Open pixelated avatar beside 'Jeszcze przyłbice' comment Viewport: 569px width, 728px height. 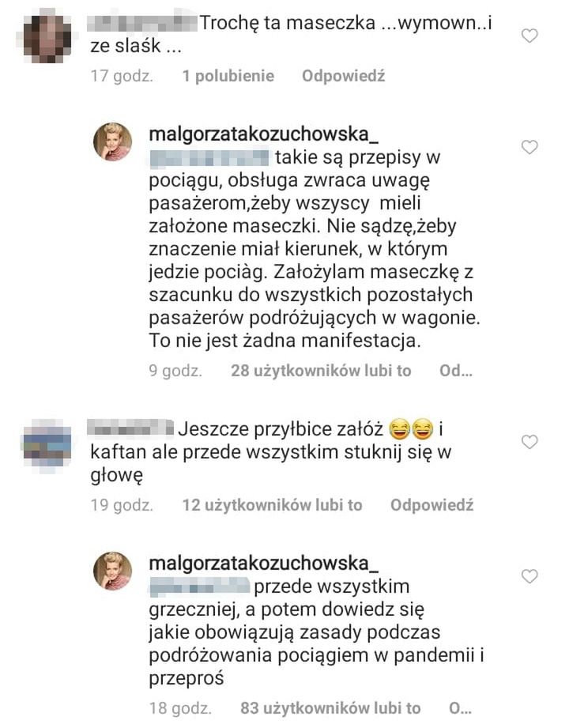[47, 445]
